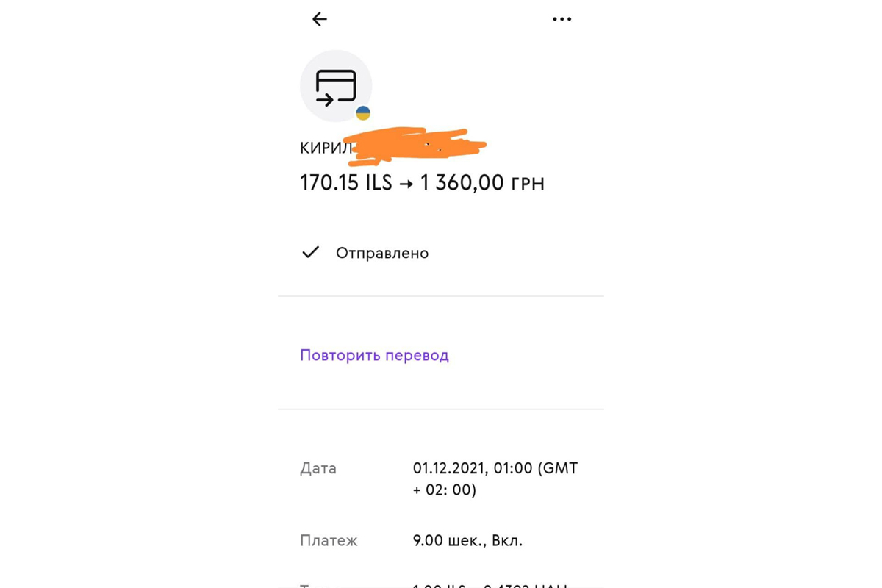This screenshot has width=882, height=588.
Task: Tap the Повторить перевод link
Action: pos(374,355)
